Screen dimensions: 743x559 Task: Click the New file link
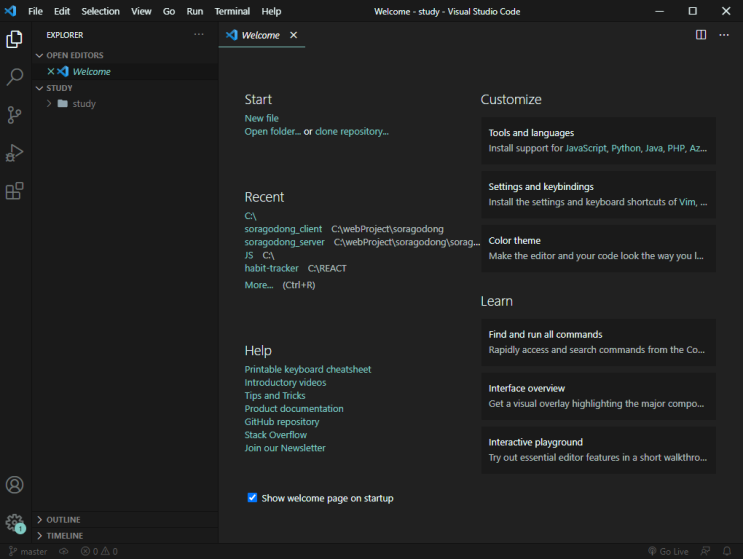pos(262,118)
